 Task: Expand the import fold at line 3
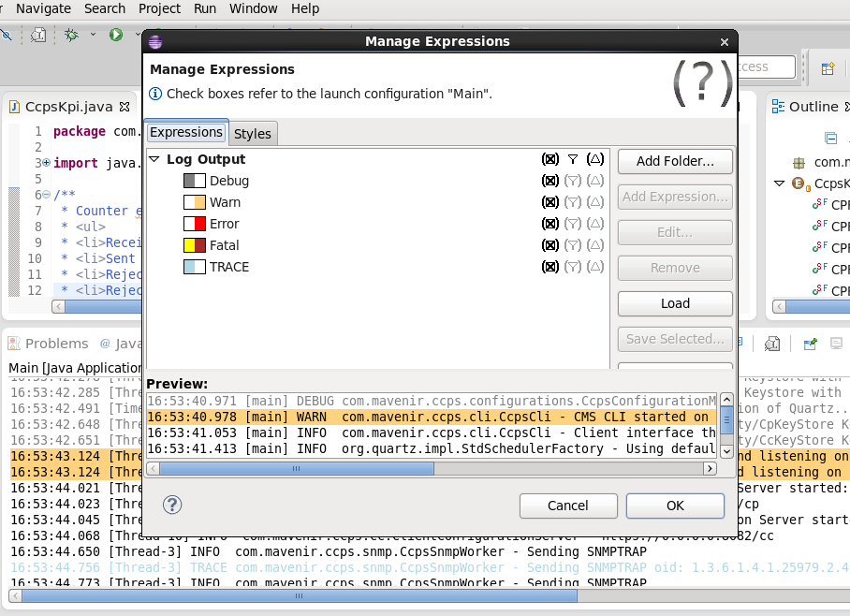[47, 163]
